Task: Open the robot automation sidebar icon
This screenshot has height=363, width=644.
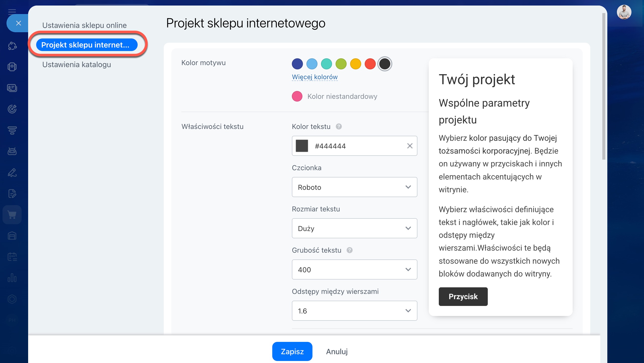Action: pos(12,151)
